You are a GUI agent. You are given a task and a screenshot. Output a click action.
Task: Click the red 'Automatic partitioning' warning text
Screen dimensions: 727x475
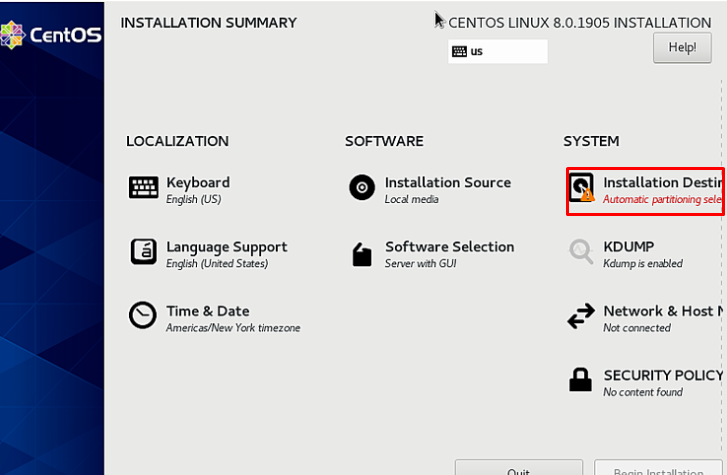(x=662, y=199)
